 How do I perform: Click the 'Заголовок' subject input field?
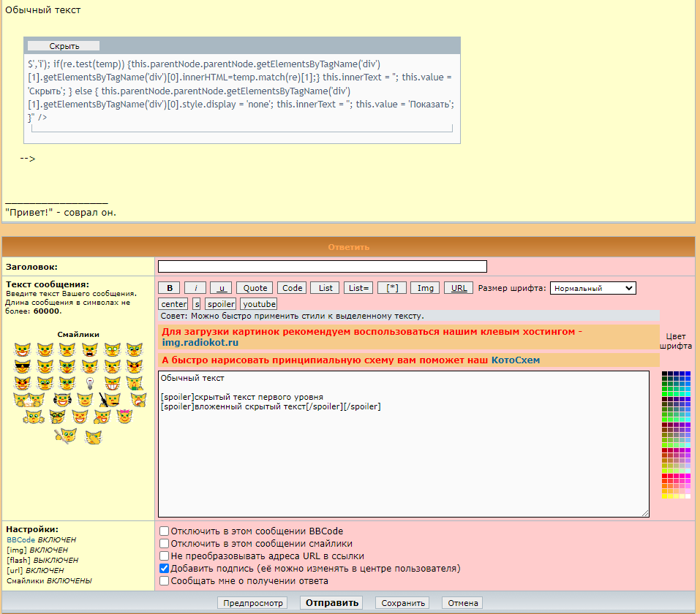[322, 267]
